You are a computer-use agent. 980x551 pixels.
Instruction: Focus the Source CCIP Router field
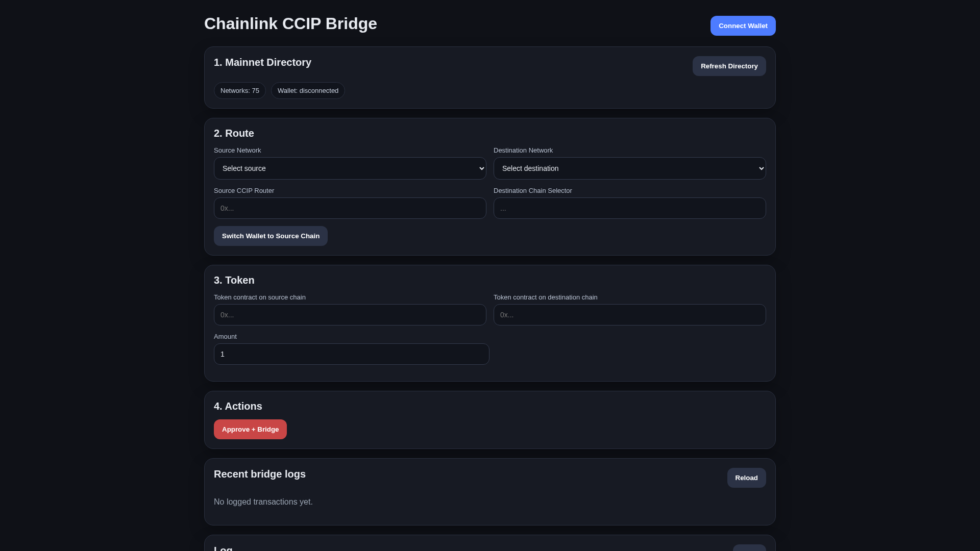350,208
